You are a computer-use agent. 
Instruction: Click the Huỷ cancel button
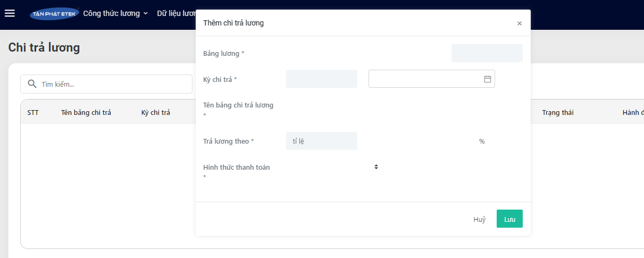(x=480, y=219)
